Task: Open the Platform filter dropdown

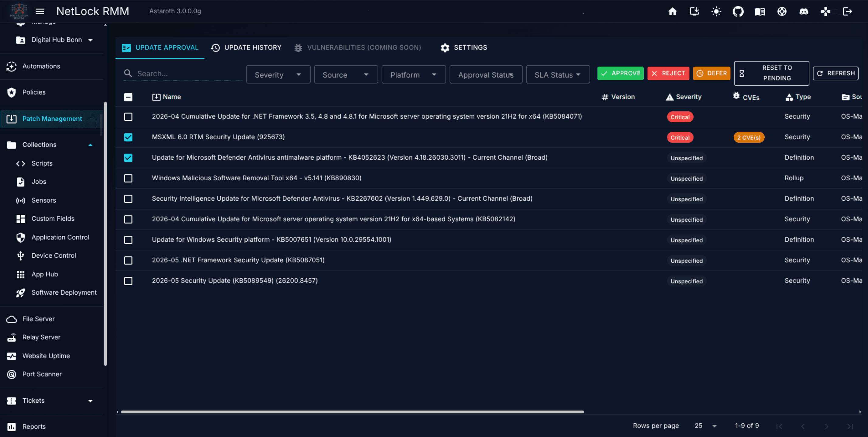Action: (x=413, y=75)
